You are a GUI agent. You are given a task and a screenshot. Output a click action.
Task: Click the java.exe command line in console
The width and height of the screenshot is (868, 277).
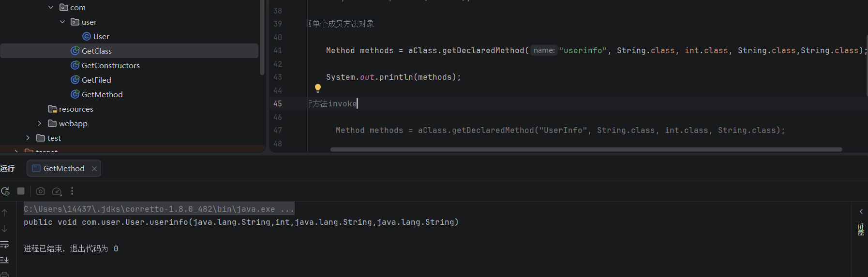tap(159, 209)
